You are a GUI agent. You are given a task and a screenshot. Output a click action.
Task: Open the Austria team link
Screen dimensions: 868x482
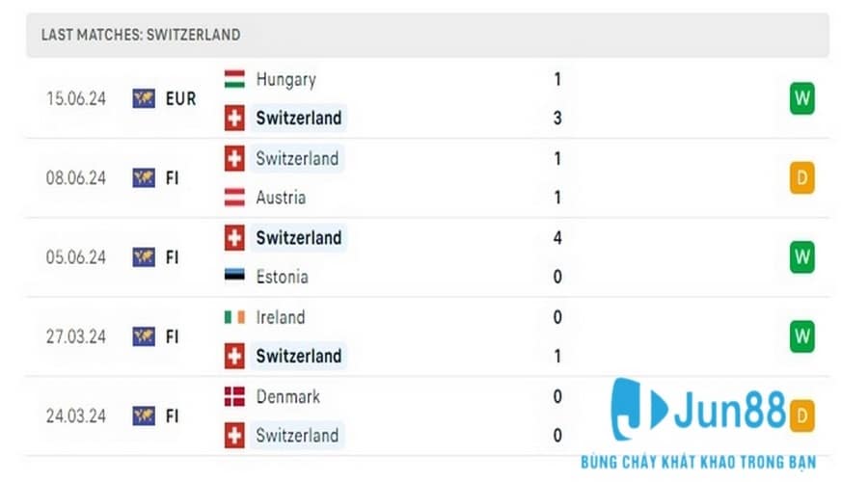tap(281, 198)
